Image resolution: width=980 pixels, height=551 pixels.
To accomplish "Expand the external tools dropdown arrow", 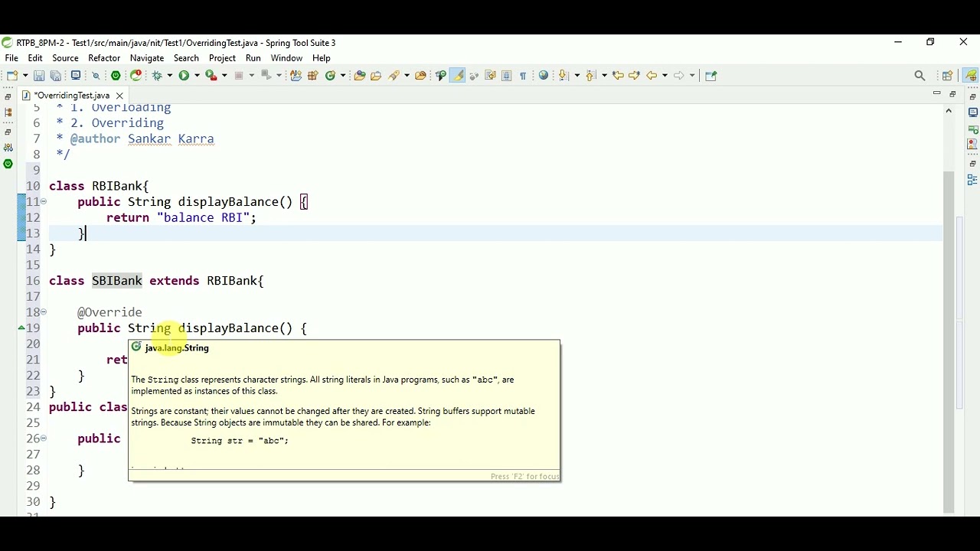I will [224, 76].
